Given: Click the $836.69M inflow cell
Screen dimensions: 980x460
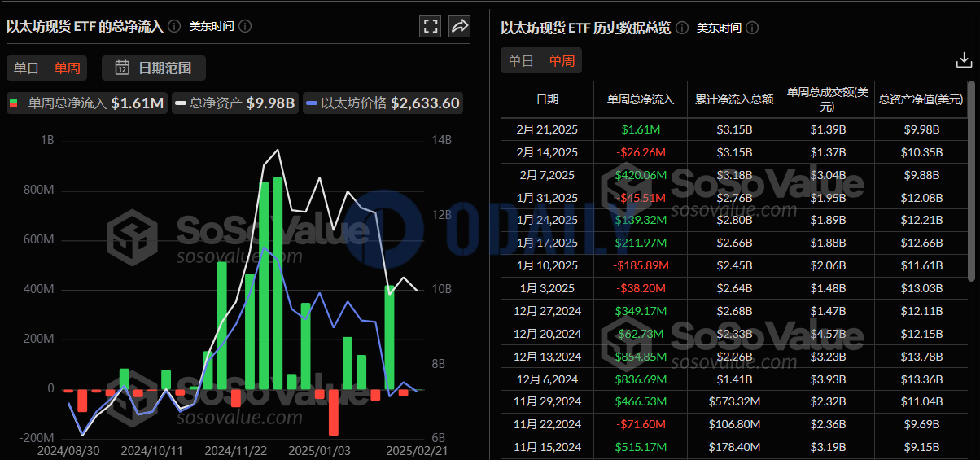Looking at the screenshot, I should coord(641,379).
